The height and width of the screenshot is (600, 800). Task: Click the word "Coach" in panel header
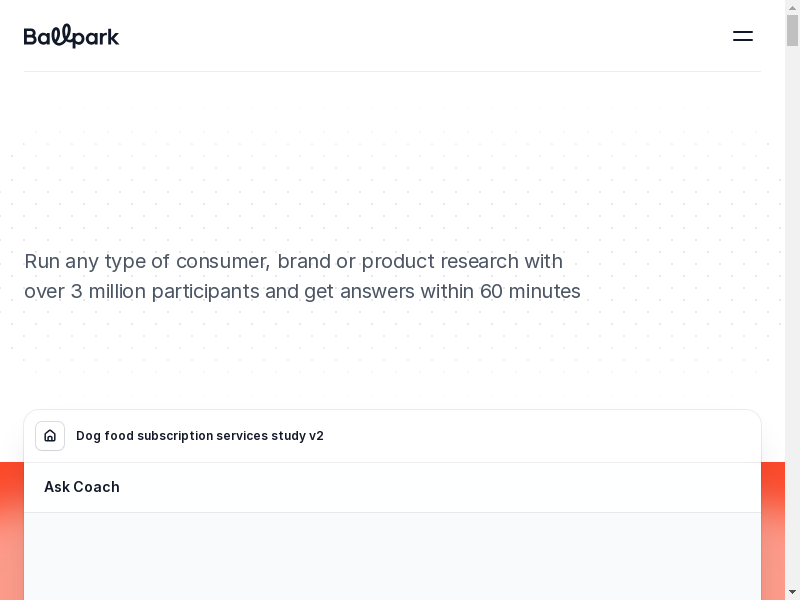[96, 487]
